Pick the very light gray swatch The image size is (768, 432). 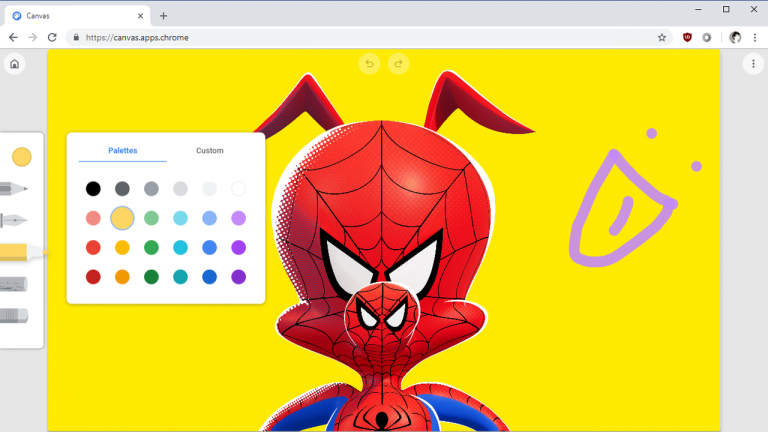pos(210,189)
